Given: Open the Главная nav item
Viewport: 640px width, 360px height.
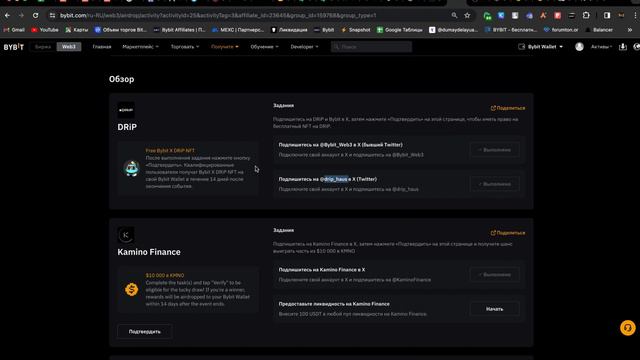Looking at the screenshot, I should pos(102,47).
